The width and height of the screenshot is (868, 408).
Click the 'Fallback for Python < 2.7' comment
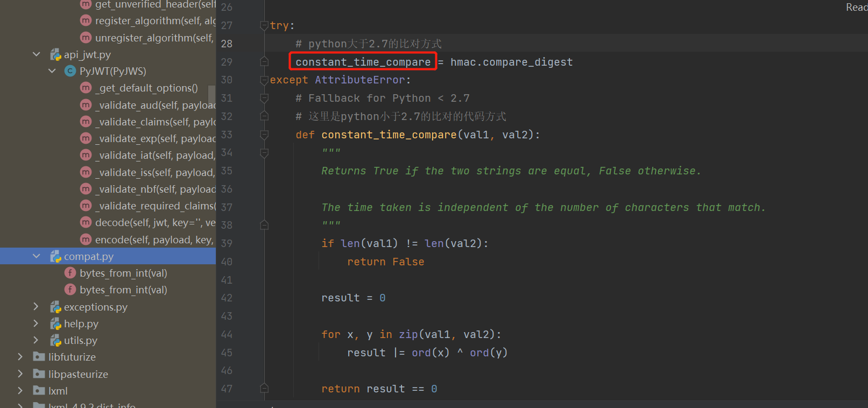tap(382, 98)
